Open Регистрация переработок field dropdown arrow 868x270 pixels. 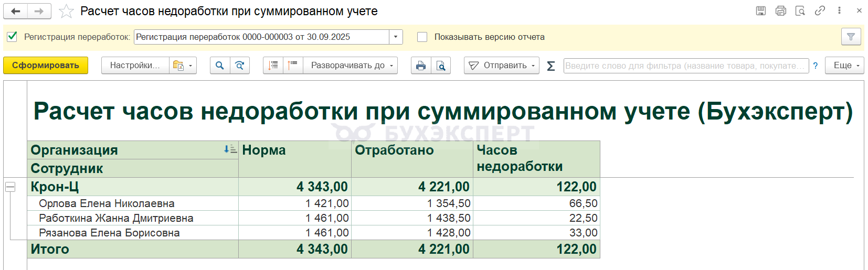point(396,37)
